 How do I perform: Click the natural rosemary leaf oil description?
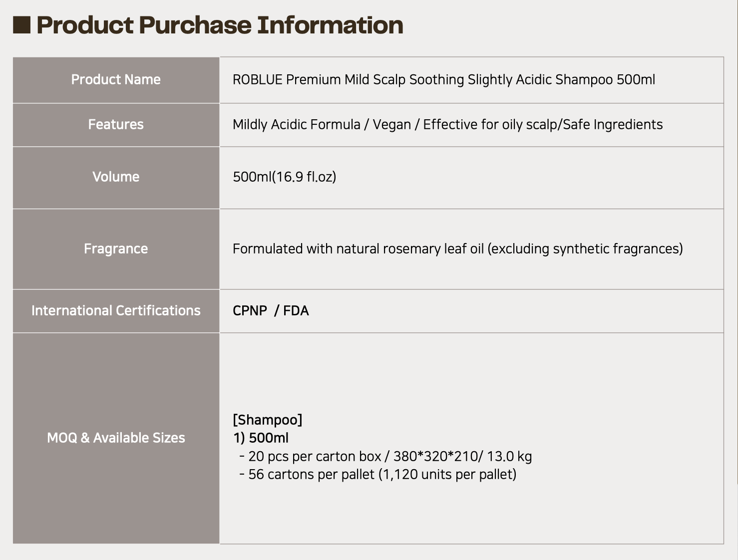458,249
